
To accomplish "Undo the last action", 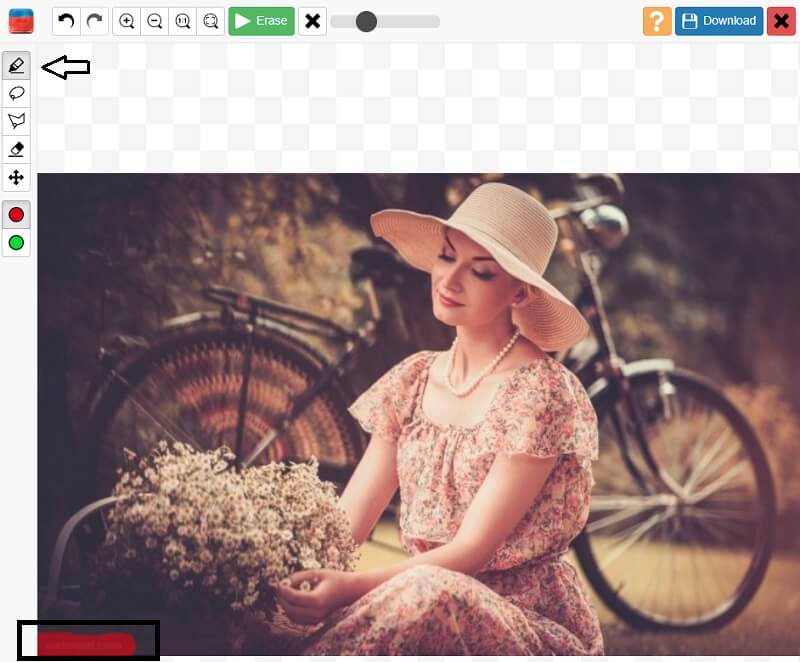I will 66,20.
